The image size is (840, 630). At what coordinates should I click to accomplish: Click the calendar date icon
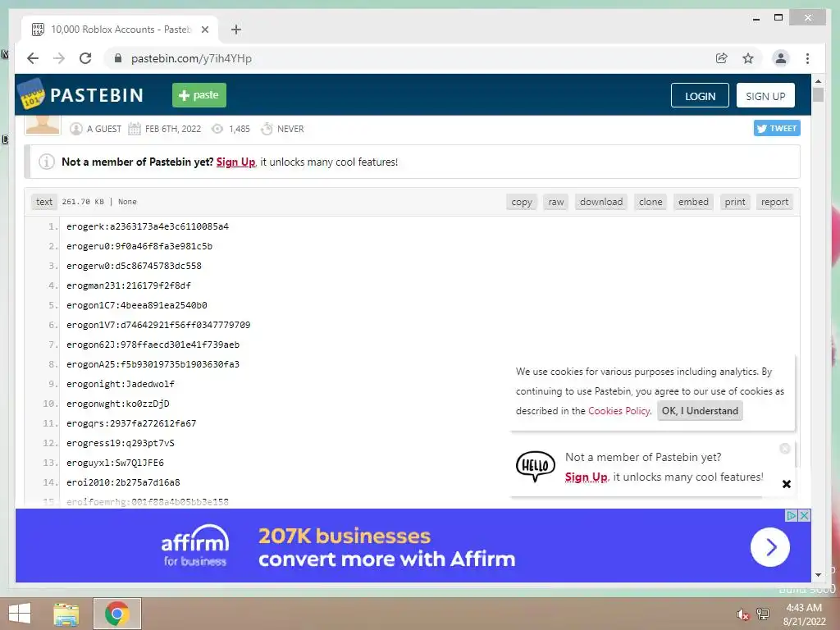click(135, 129)
